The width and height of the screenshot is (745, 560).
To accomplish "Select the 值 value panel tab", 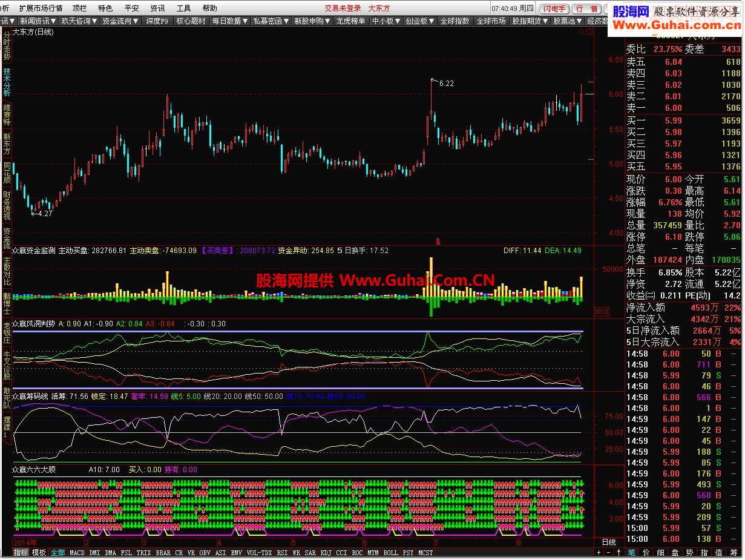I will click(x=718, y=553).
